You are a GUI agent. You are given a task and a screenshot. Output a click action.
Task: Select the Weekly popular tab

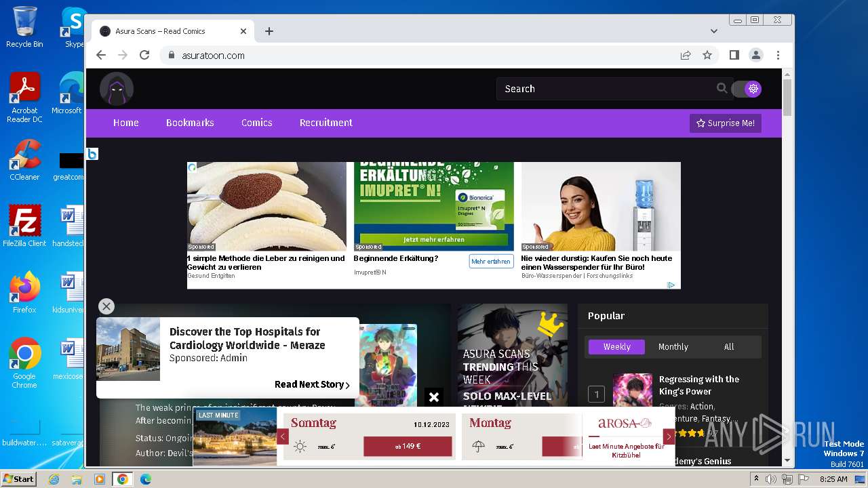[617, 347]
